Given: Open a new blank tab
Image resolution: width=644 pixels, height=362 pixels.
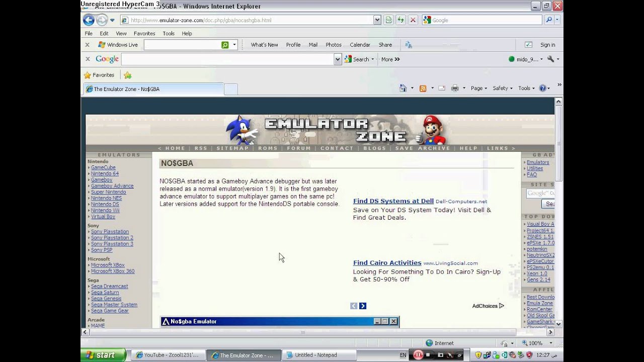Looking at the screenshot, I should (230, 89).
